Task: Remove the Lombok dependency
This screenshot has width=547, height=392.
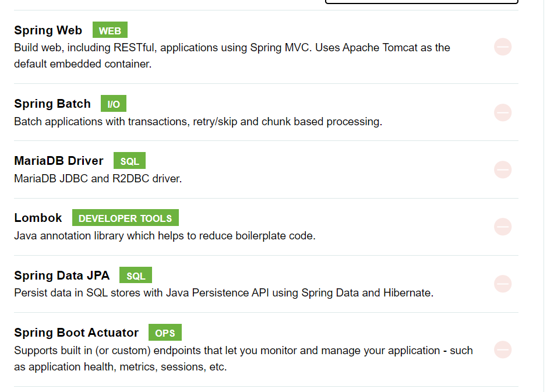Action: tap(503, 227)
